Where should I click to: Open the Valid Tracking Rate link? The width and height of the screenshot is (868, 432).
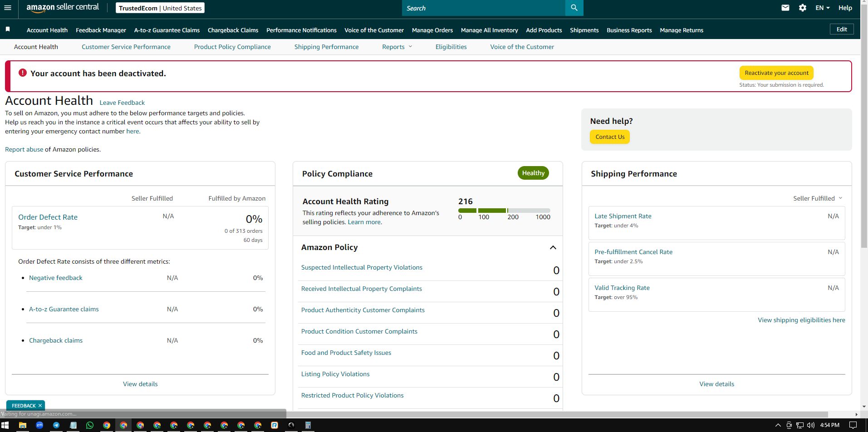pos(622,288)
